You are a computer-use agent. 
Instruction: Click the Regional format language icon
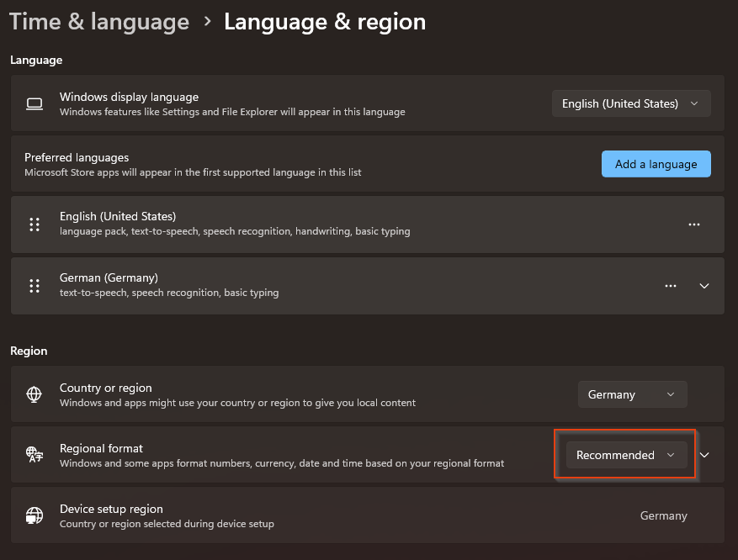point(35,455)
